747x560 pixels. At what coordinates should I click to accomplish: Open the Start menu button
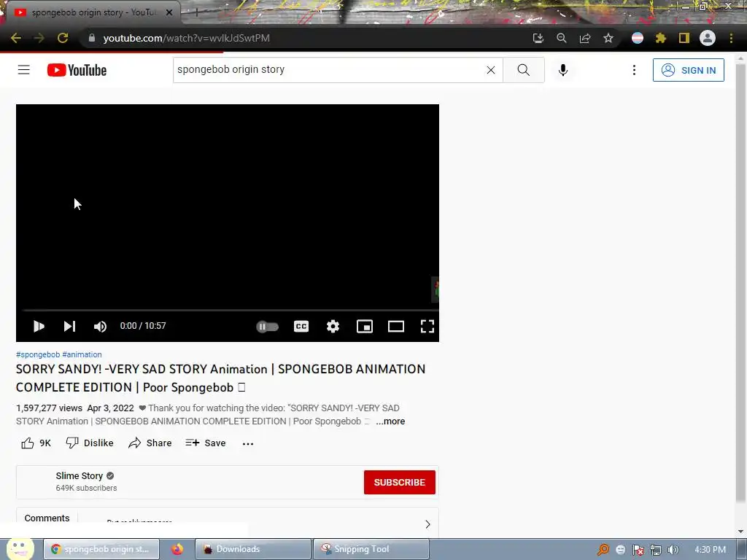pos(20,549)
